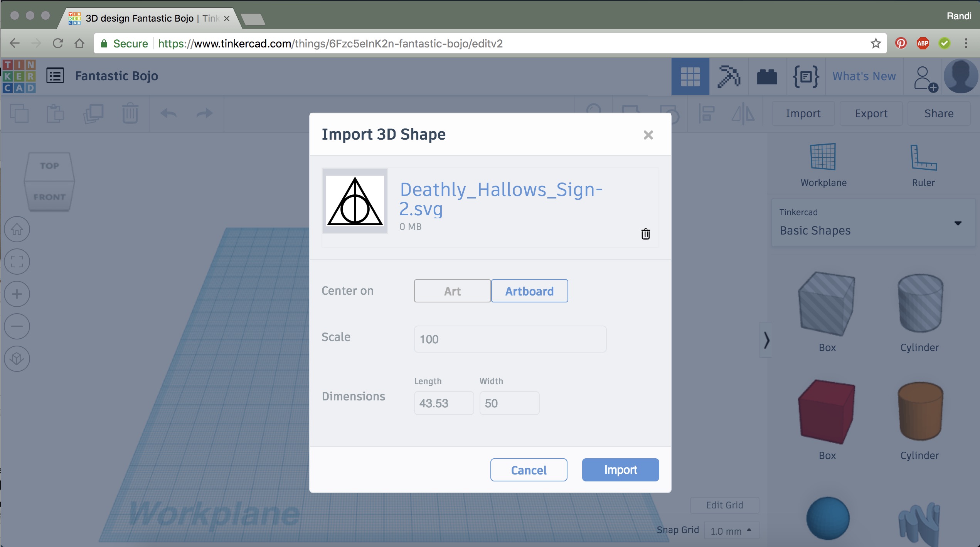Click the FRONT face of view cube
The width and height of the screenshot is (980, 547).
point(49,197)
